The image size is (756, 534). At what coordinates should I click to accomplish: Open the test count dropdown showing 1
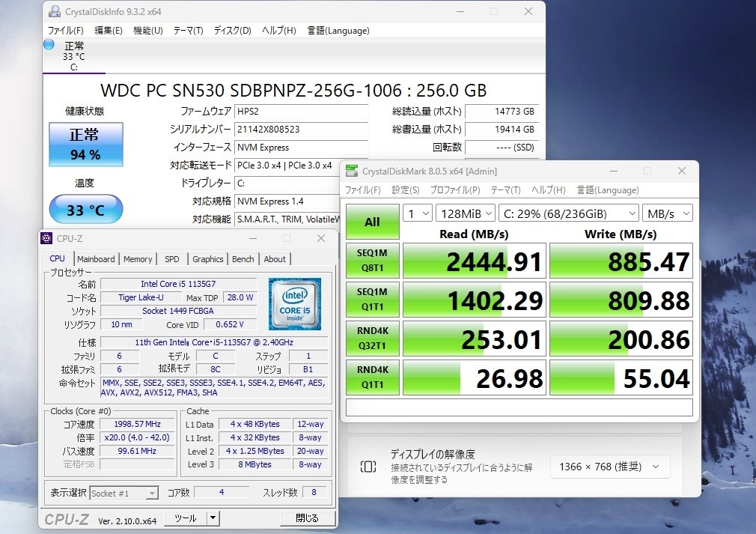pyautogui.click(x=418, y=213)
